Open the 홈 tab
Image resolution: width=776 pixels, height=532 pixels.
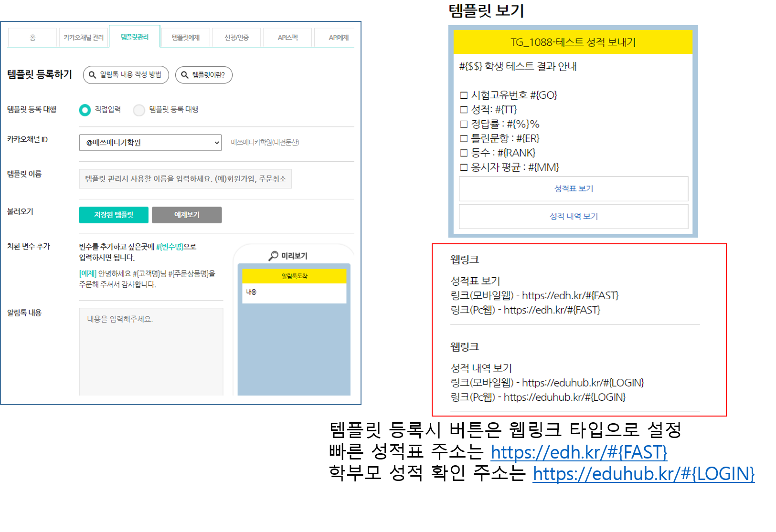tap(32, 38)
